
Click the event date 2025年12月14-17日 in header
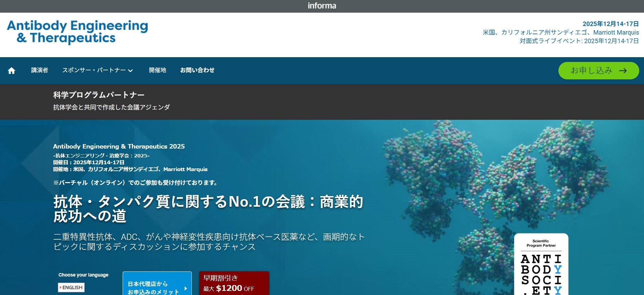(x=611, y=24)
